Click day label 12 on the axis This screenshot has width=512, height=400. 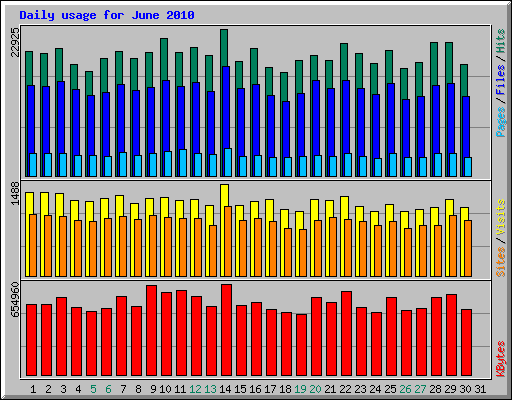pyautogui.click(x=195, y=389)
